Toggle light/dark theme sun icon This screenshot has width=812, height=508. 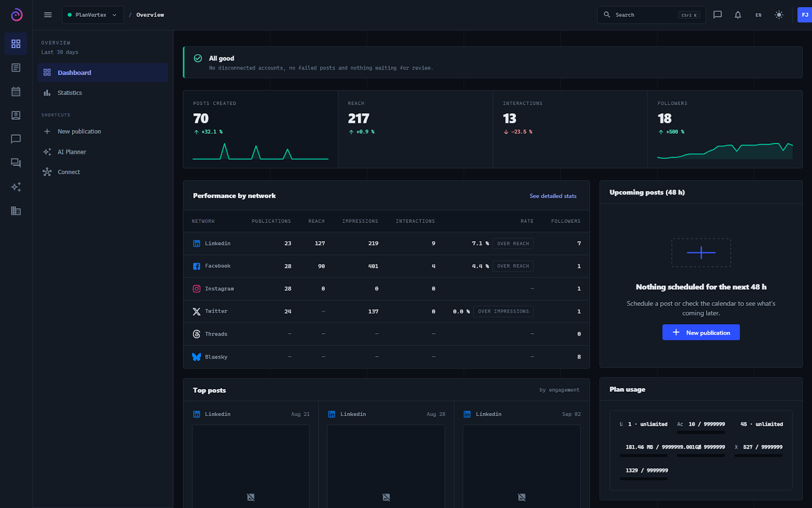pyautogui.click(x=779, y=15)
